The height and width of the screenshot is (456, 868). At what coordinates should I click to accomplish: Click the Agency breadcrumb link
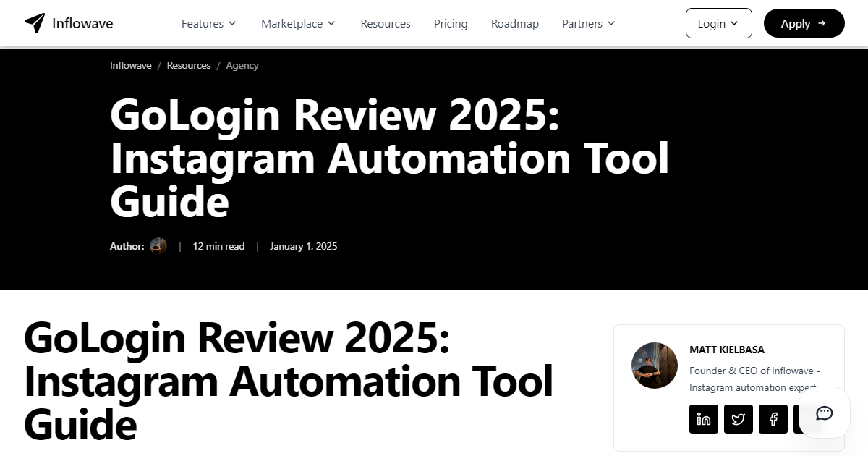point(242,65)
